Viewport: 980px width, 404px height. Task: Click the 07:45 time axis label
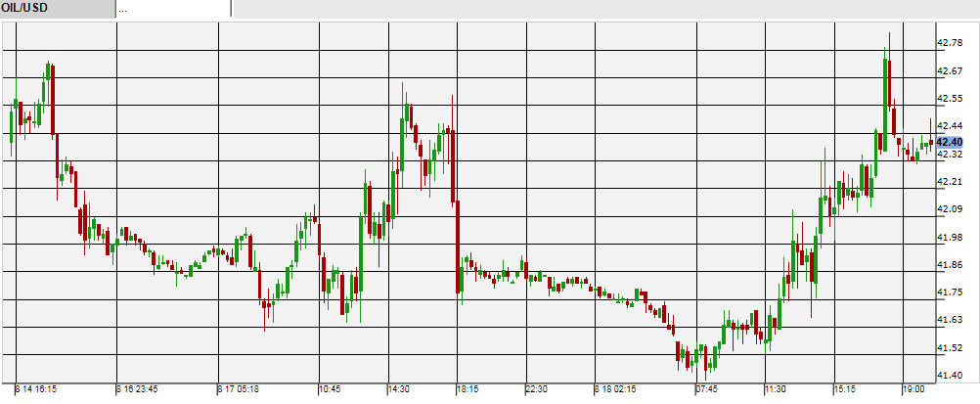(709, 389)
